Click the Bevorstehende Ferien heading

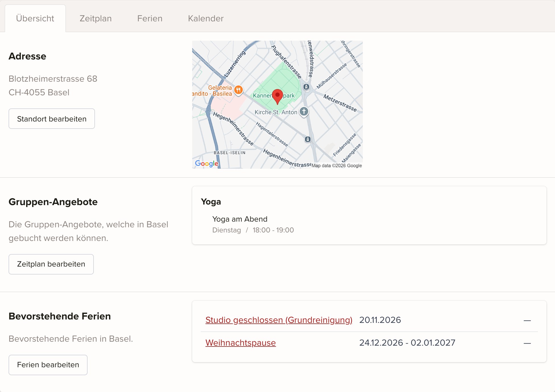tap(60, 316)
